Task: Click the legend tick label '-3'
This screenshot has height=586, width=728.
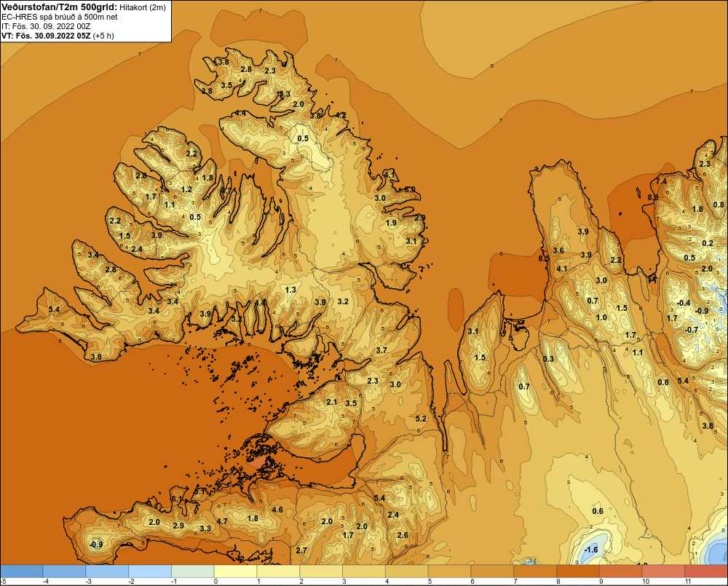Action: click(x=89, y=582)
